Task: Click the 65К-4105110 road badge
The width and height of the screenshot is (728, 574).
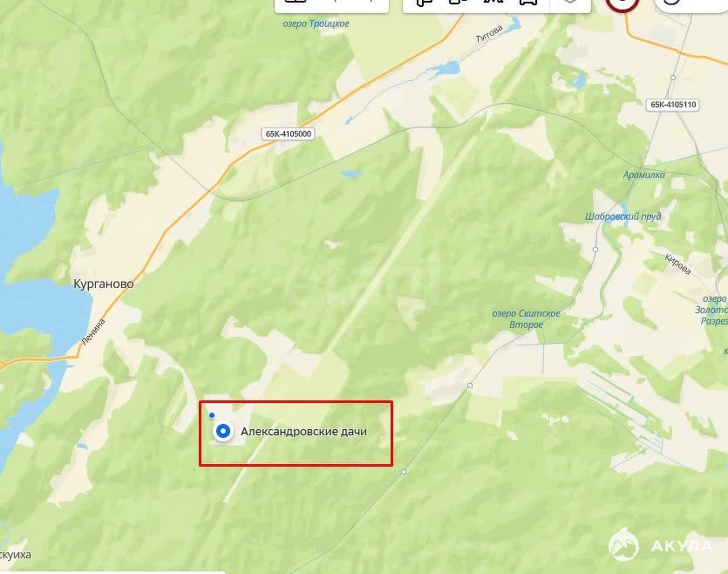Action: [x=673, y=105]
